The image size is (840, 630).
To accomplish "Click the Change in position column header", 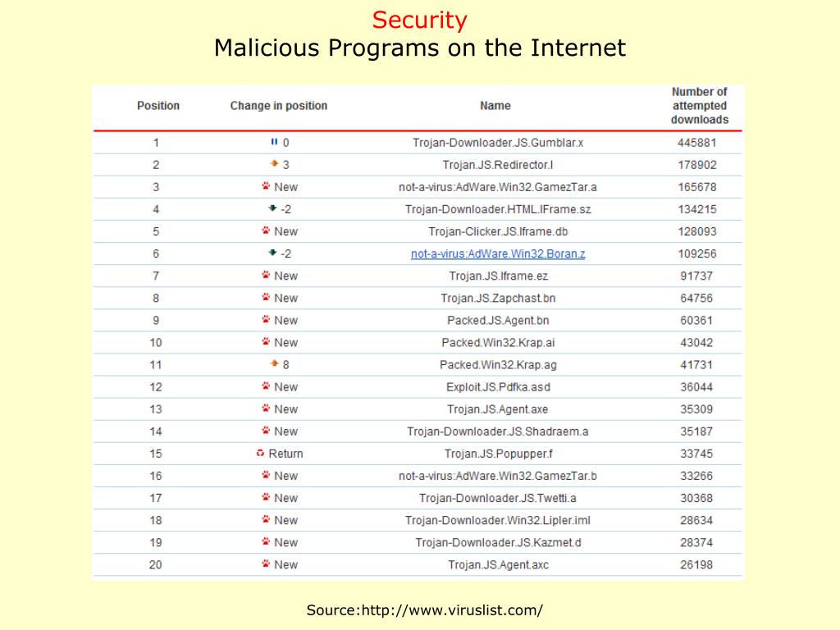I will [x=279, y=106].
